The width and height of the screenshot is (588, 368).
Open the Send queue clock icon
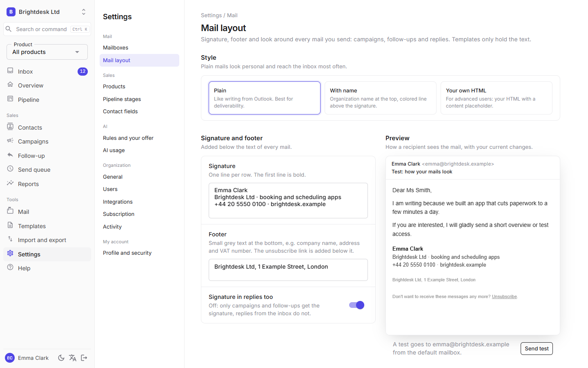tap(10, 169)
